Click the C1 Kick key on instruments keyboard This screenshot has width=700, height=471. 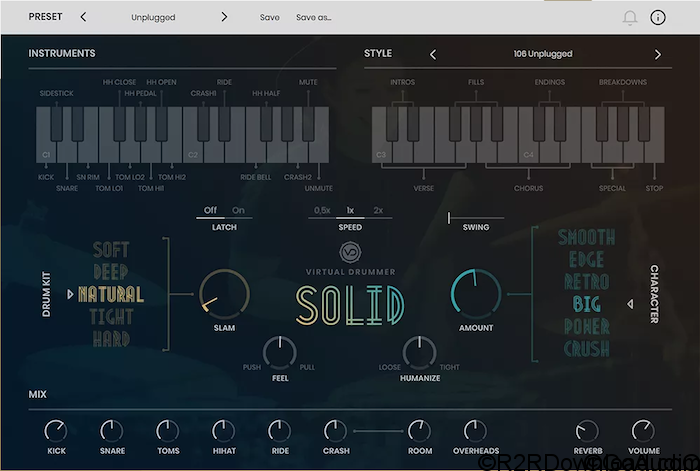tap(46, 152)
